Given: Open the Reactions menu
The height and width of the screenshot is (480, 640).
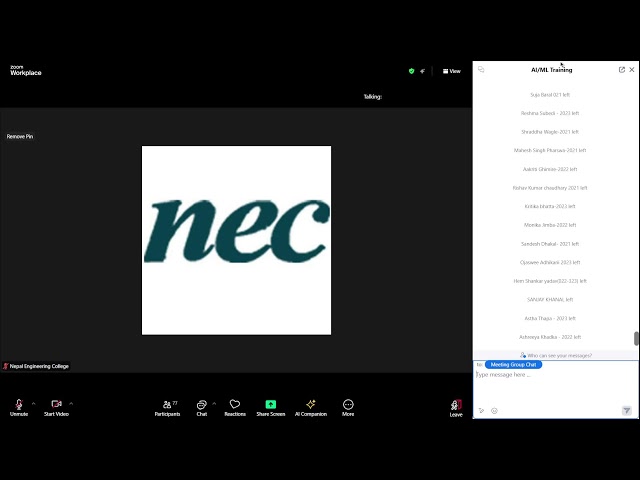Looking at the screenshot, I should pos(235,408).
